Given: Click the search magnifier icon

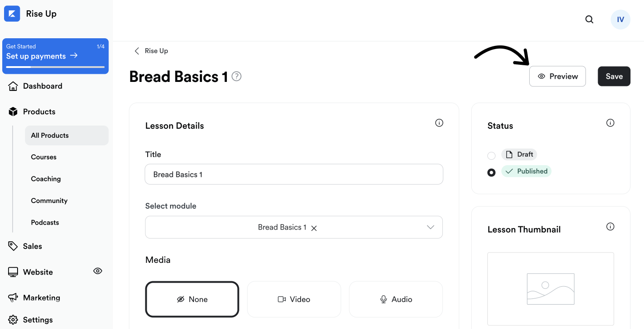Looking at the screenshot, I should [x=589, y=19].
